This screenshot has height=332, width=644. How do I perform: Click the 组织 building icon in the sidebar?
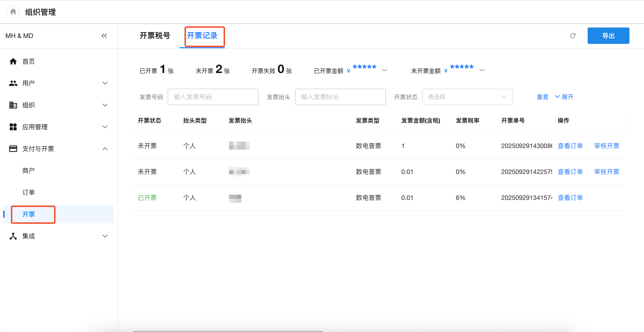[x=13, y=105]
